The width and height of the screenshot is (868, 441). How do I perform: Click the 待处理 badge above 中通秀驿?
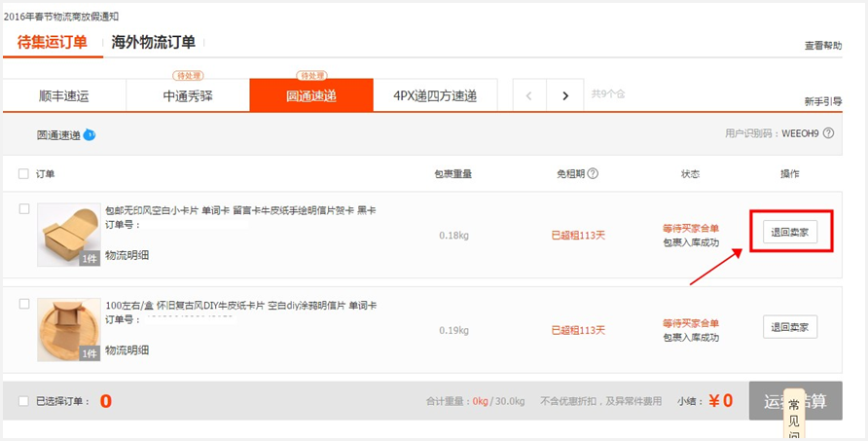click(x=188, y=75)
